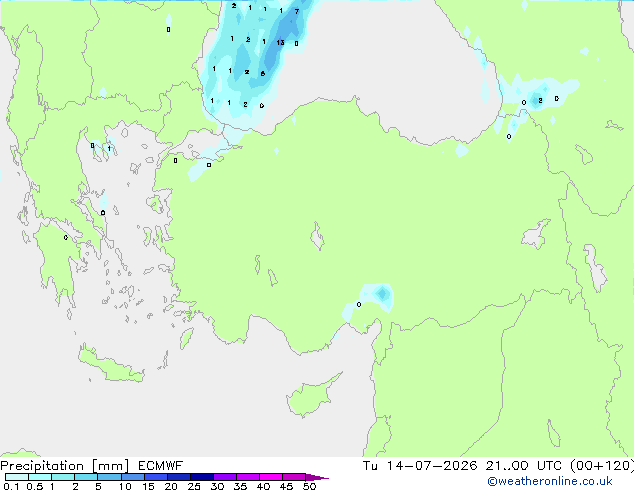634x490 pixels.
Task: Click the 25–30 mm dark navy swatch
Action: coord(202,477)
